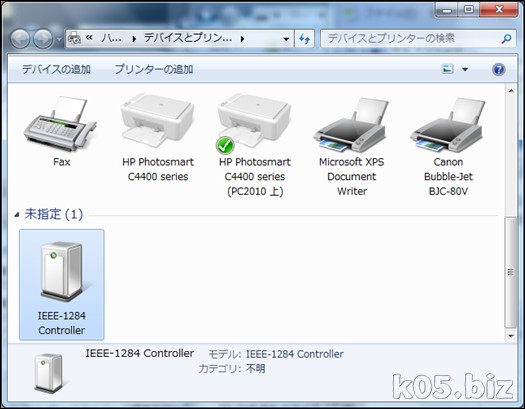Click the モデル: IEEE-1284 Controller detail text

coord(276,354)
